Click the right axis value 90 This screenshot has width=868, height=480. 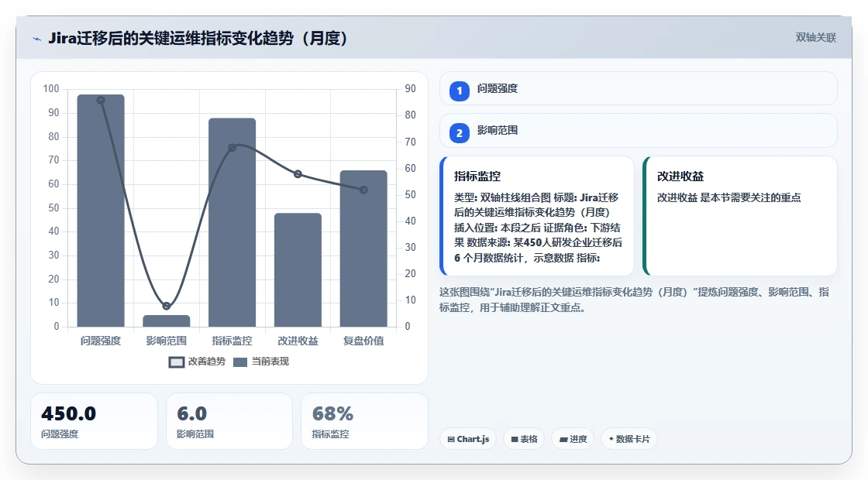pos(410,88)
